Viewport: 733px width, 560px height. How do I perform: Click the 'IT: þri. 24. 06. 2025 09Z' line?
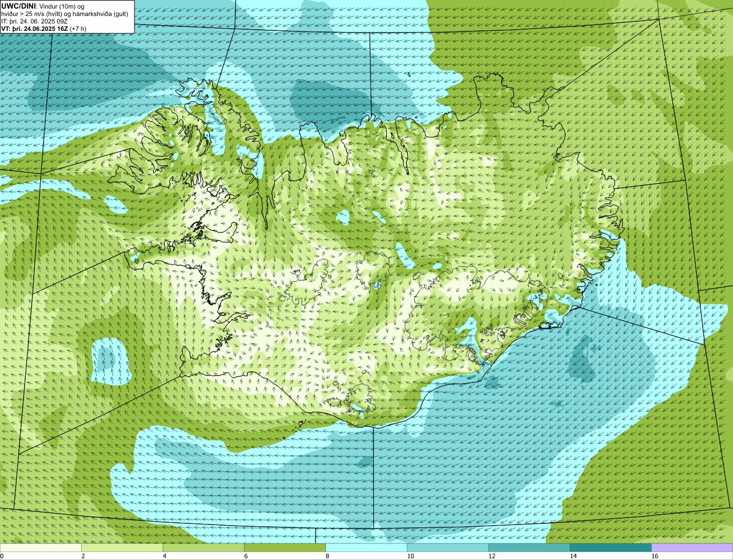(x=36, y=21)
